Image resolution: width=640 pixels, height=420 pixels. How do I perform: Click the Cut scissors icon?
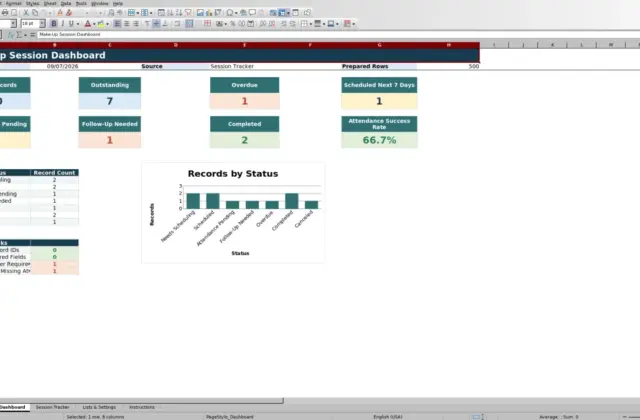[x=26, y=13]
